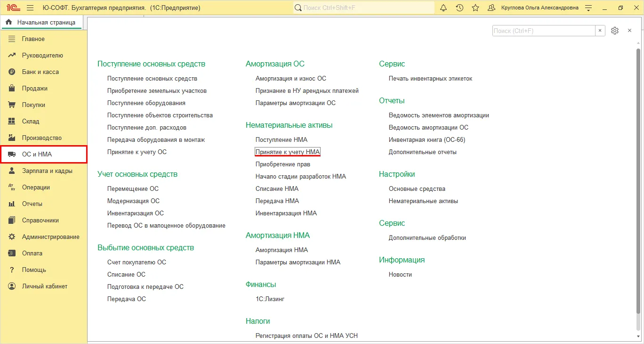
Task: Open the hamburger main menu
Action: [x=30, y=8]
